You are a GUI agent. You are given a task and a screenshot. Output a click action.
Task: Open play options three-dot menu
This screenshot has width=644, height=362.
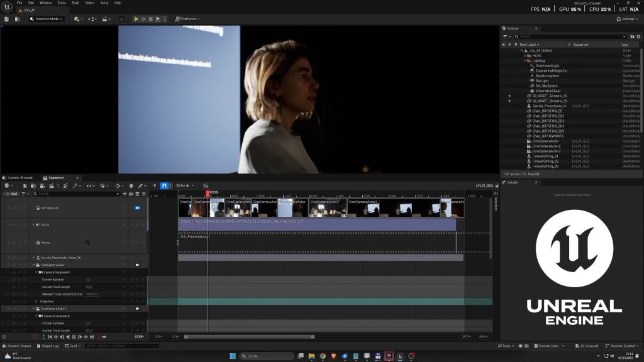coord(165,19)
